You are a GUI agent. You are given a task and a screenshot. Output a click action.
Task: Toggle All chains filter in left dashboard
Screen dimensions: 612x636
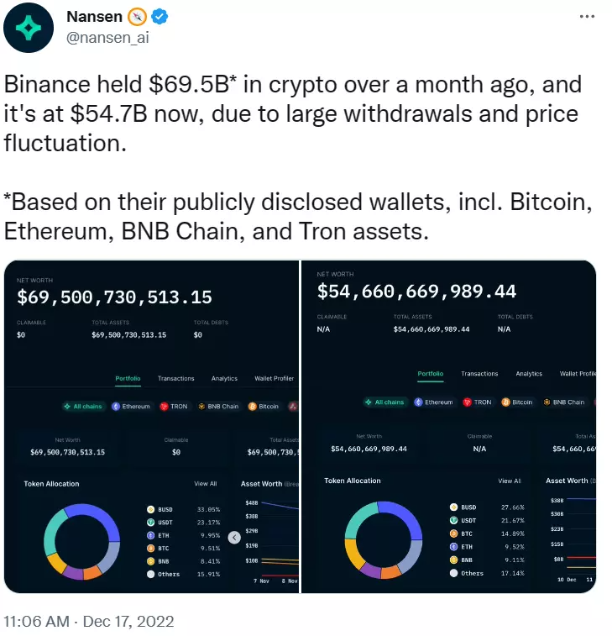(84, 406)
